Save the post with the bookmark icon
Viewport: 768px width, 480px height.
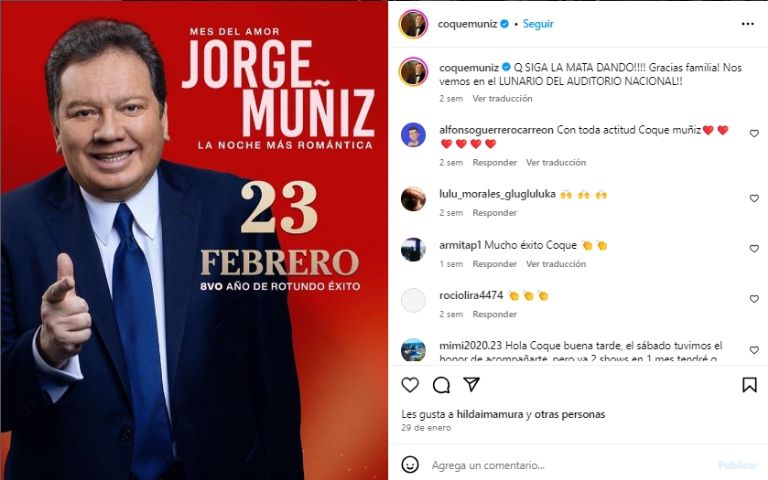pyautogui.click(x=749, y=385)
